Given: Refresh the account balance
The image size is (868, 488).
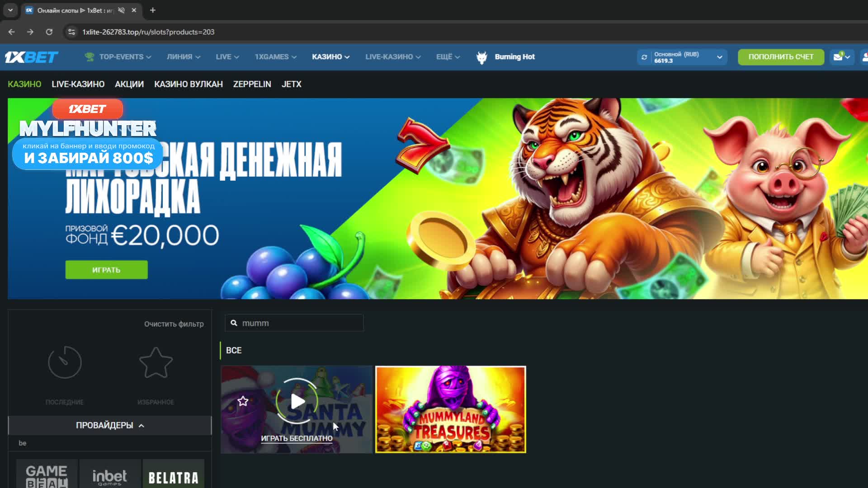Looking at the screenshot, I should (644, 57).
